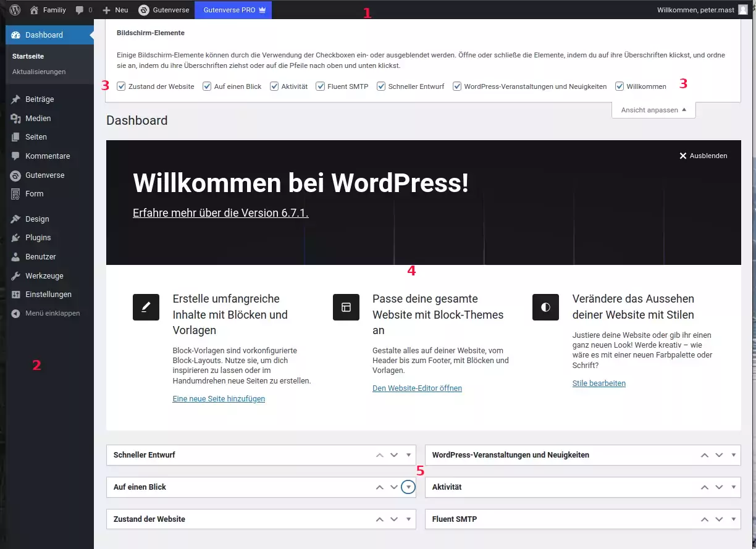Toggle the Zustand der Website panel triangle

(x=408, y=519)
